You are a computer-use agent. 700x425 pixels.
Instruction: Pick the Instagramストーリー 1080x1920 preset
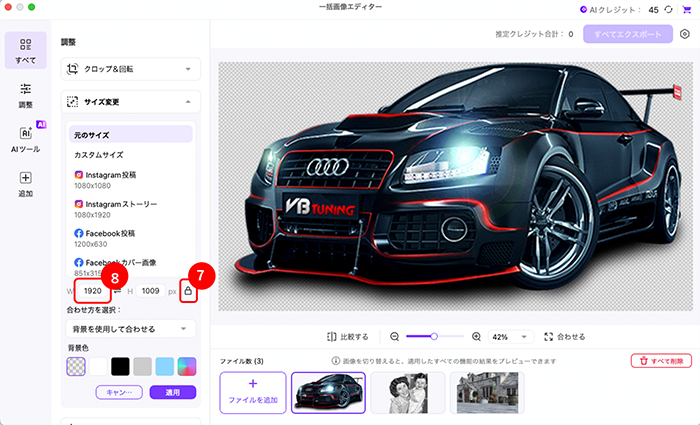click(x=131, y=209)
